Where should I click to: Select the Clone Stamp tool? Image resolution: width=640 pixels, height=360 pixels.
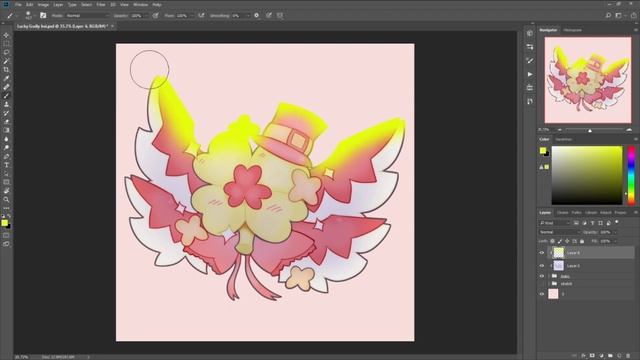[x=6, y=104]
